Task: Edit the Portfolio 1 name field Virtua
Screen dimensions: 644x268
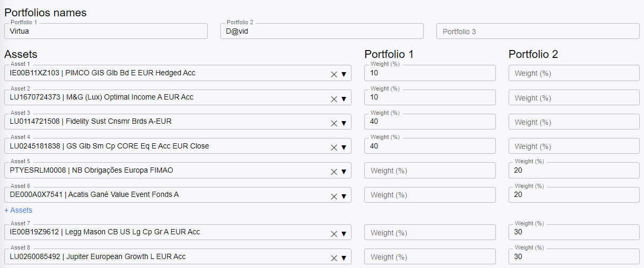Action: tap(105, 31)
